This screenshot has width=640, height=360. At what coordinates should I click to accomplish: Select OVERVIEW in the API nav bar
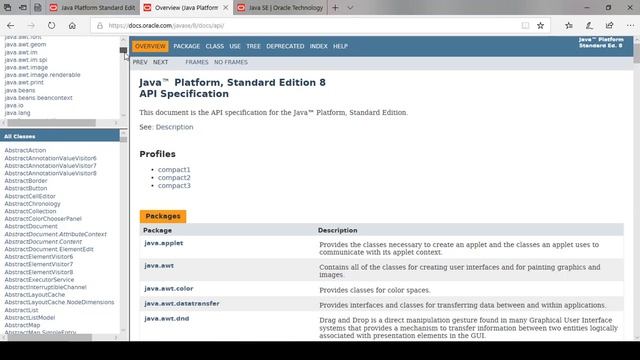(x=150, y=46)
